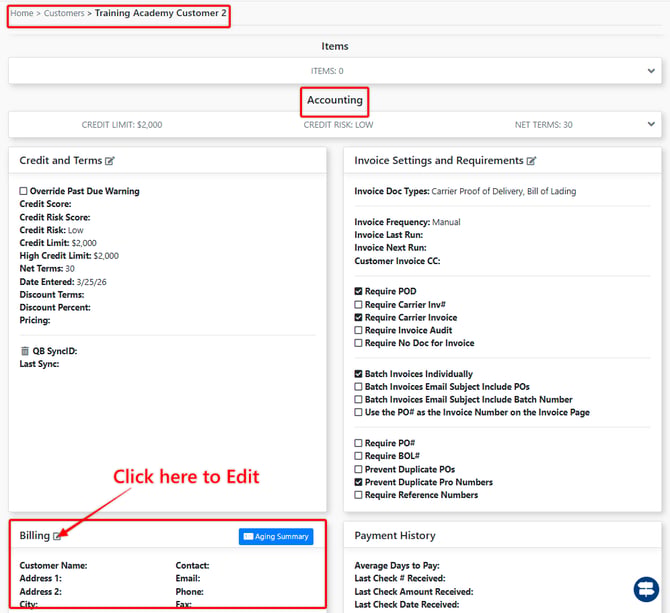The width and height of the screenshot is (670, 613).
Task: Click the Date Entered 3/25/26 value
Action: click(91, 282)
